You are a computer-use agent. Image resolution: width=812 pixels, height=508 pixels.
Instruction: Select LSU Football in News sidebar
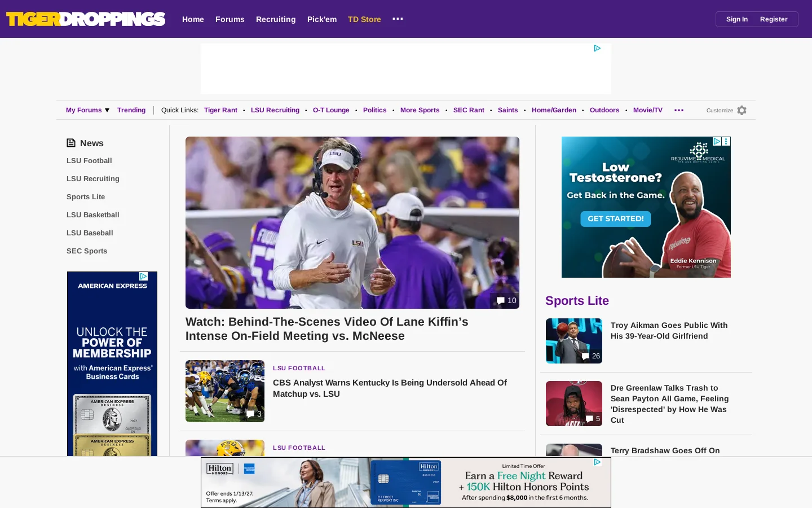click(x=89, y=161)
